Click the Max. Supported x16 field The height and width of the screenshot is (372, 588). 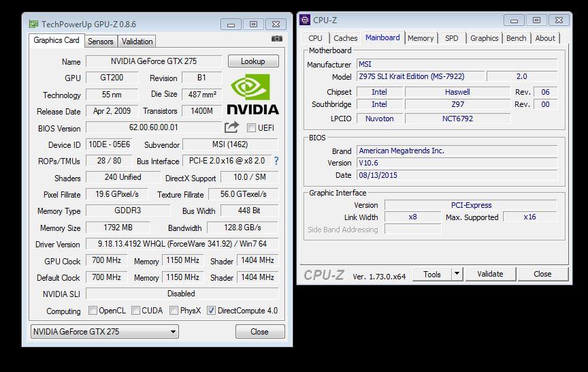530,217
